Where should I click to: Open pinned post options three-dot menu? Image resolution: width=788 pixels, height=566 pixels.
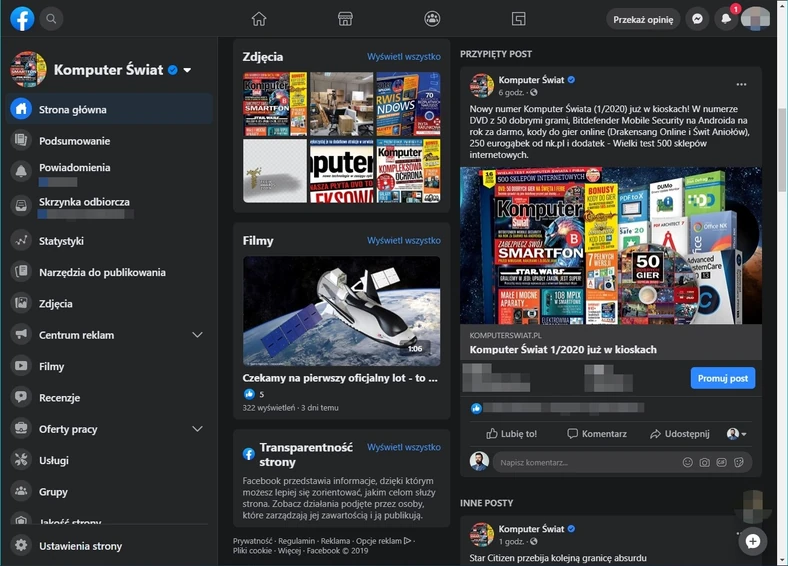[x=741, y=84]
